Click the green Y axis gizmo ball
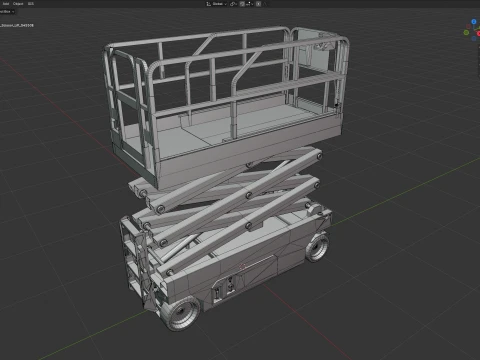Screen dimensions: 480x360 click(x=466, y=32)
